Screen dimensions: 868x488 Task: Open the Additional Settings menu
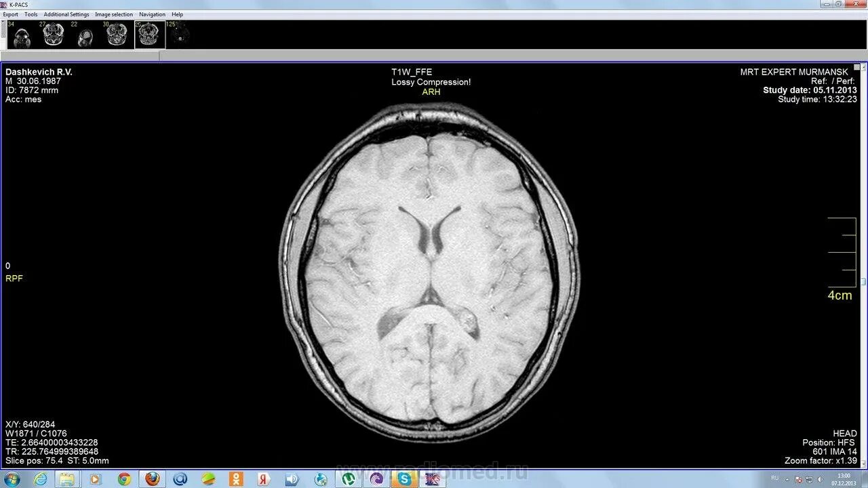(x=66, y=14)
